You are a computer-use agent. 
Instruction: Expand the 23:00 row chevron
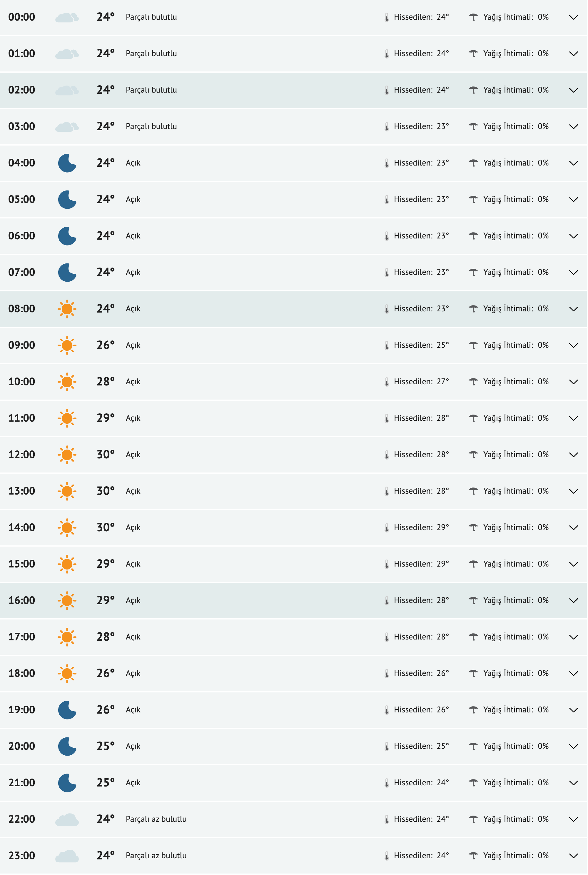coord(574,856)
